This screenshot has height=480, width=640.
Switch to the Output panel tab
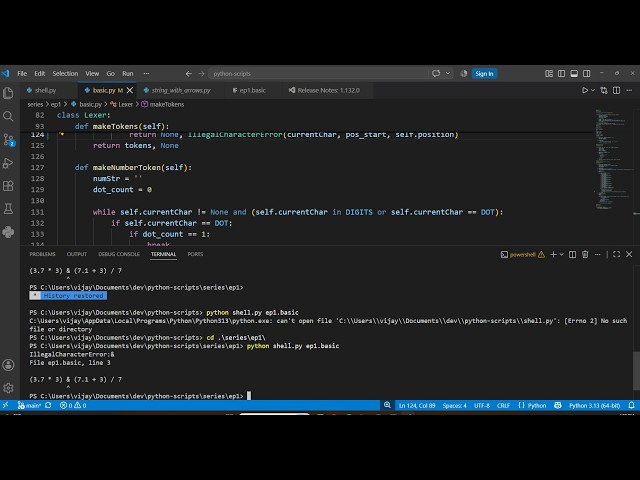[x=77, y=254]
